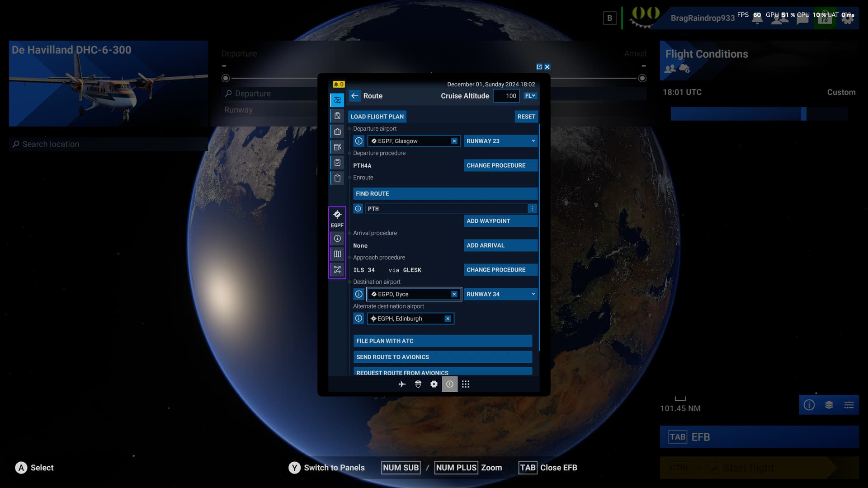
Task: Expand the RUNWAY 23 dropdown
Action: pos(500,141)
